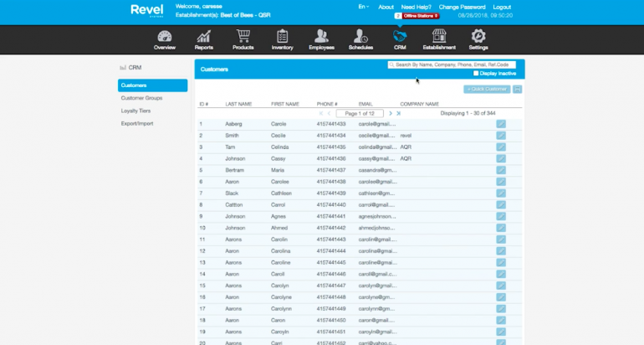Go to Products shopping cart icon
The width and height of the screenshot is (644, 345).
click(x=243, y=39)
